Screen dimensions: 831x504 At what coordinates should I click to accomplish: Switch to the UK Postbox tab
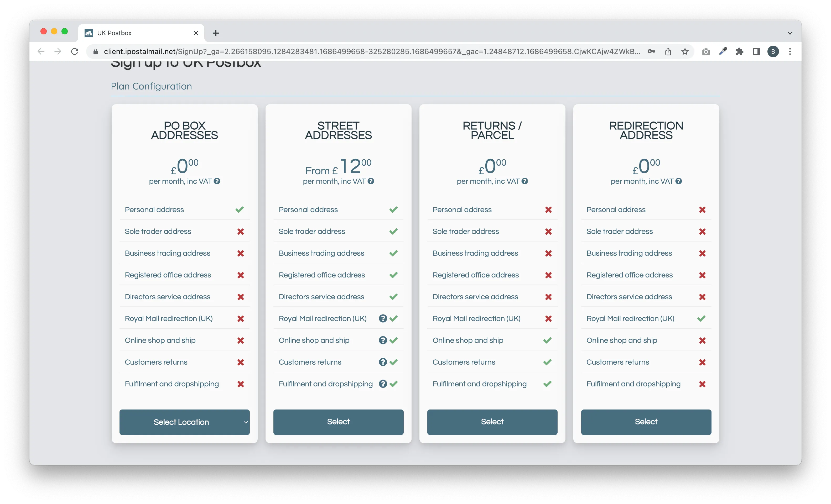(141, 33)
